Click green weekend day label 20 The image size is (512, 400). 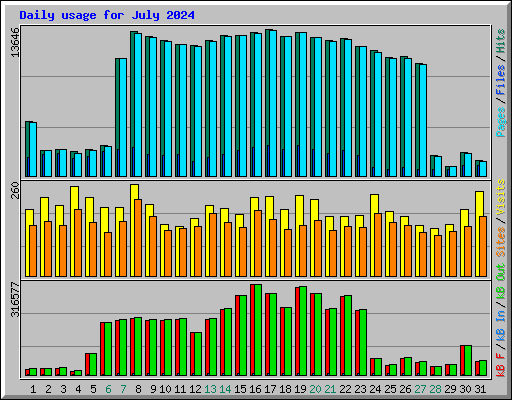(315, 389)
